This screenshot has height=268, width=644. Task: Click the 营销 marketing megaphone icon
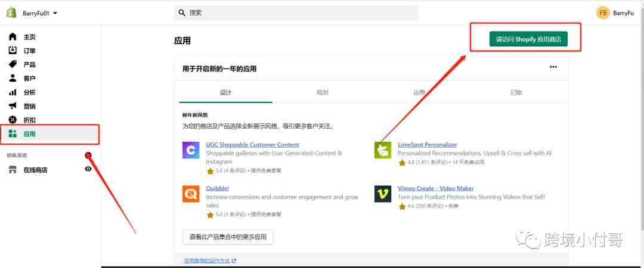[13, 106]
